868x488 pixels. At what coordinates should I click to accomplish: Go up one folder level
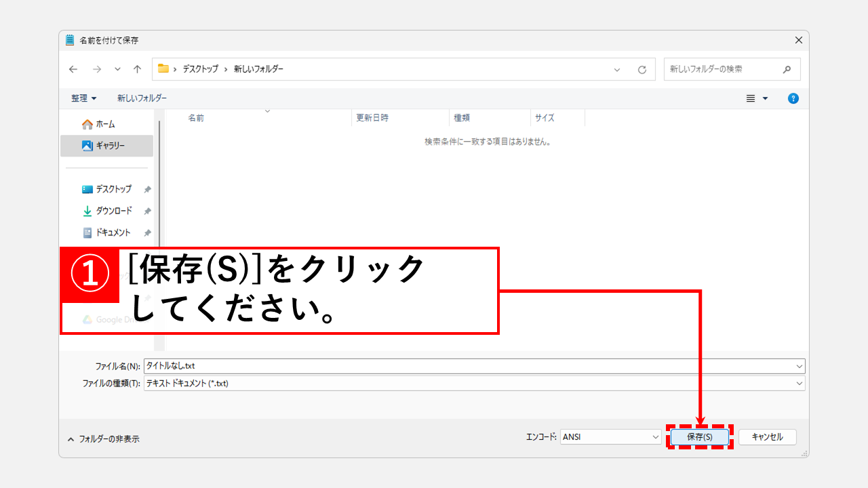tap(138, 69)
